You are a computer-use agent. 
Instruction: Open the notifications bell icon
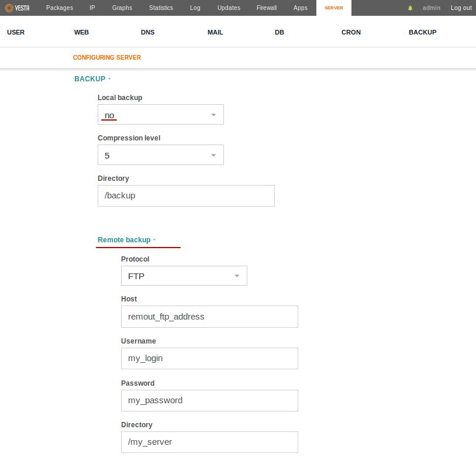[x=411, y=8]
